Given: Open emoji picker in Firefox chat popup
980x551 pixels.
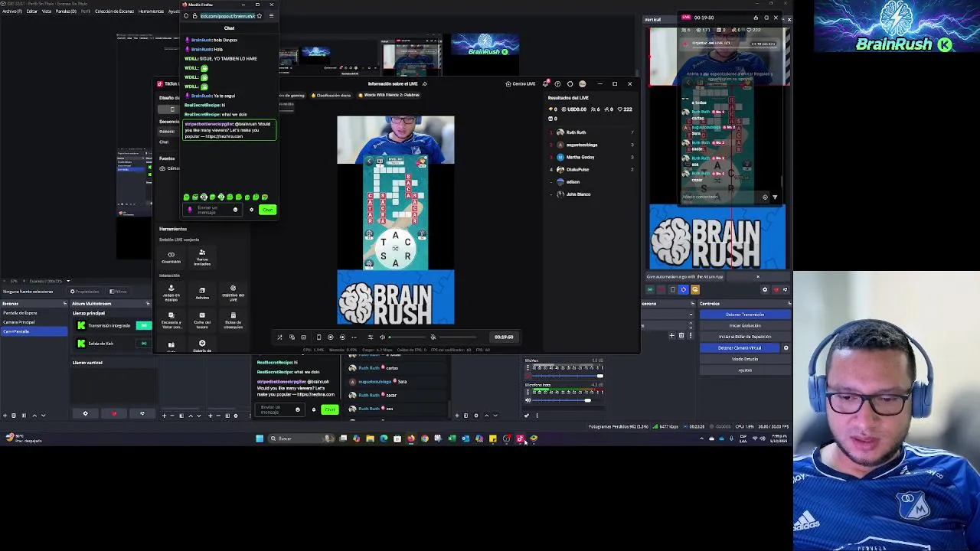Looking at the screenshot, I should [x=236, y=210].
